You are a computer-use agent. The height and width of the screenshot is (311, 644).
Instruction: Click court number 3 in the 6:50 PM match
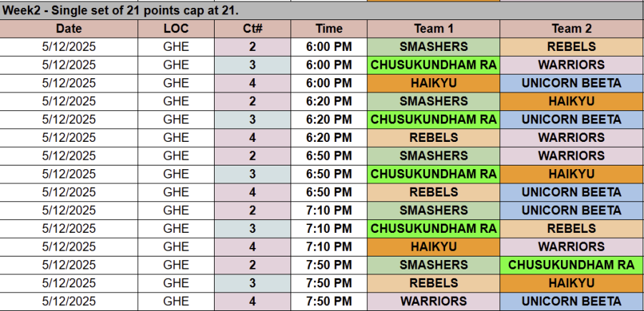click(x=252, y=173)
